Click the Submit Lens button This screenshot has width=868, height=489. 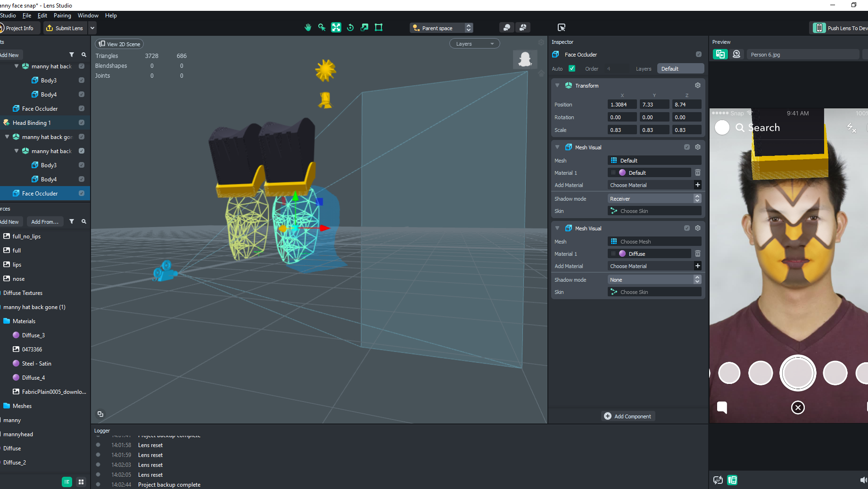point(65,28)
